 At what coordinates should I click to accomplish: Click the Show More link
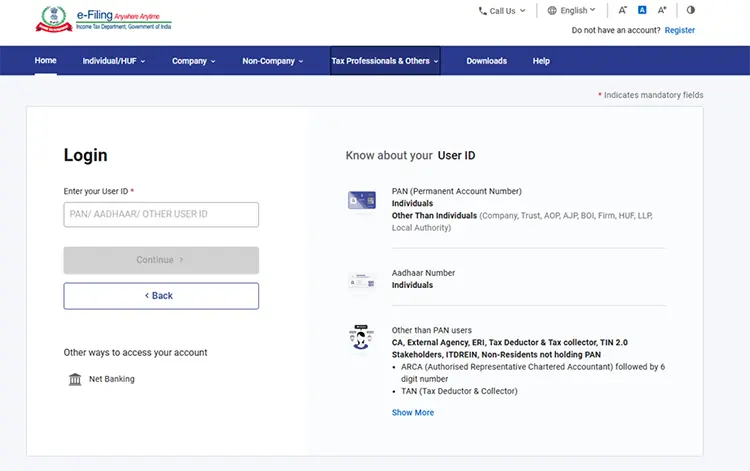[413, 413]
